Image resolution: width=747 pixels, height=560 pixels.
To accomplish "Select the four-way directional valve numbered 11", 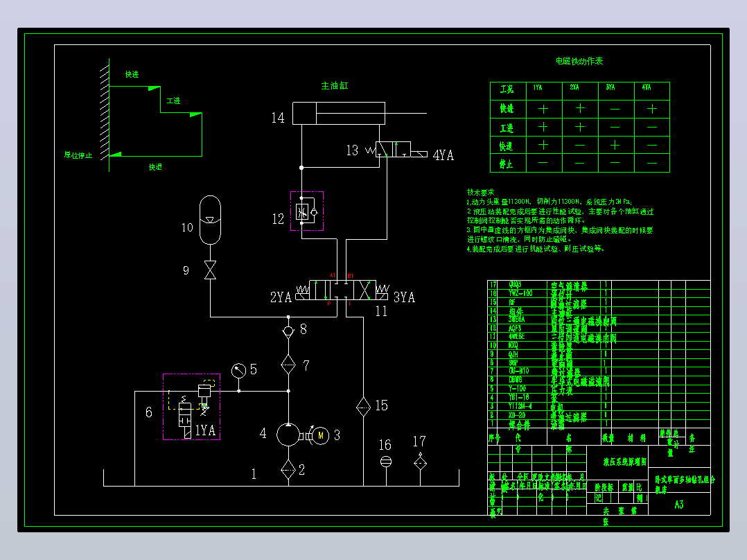I will coord(342,290).
